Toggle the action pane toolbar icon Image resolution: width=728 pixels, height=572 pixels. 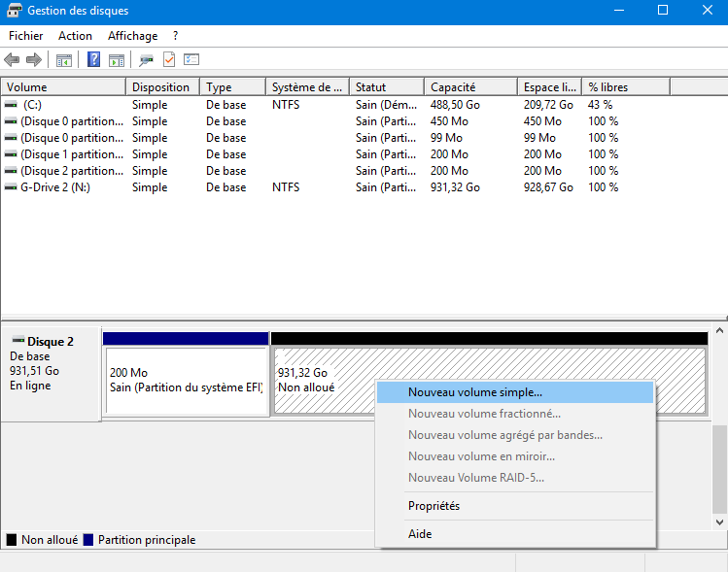coord(116,60)
